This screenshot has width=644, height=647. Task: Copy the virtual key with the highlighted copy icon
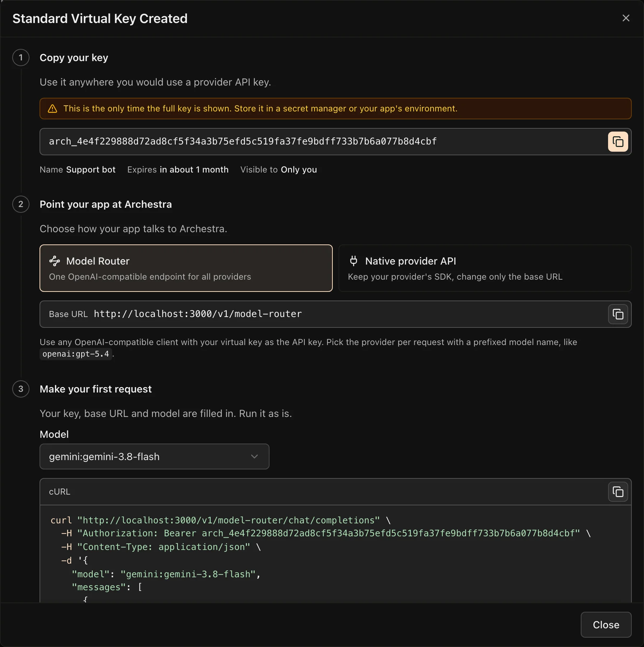pos(618,142)
